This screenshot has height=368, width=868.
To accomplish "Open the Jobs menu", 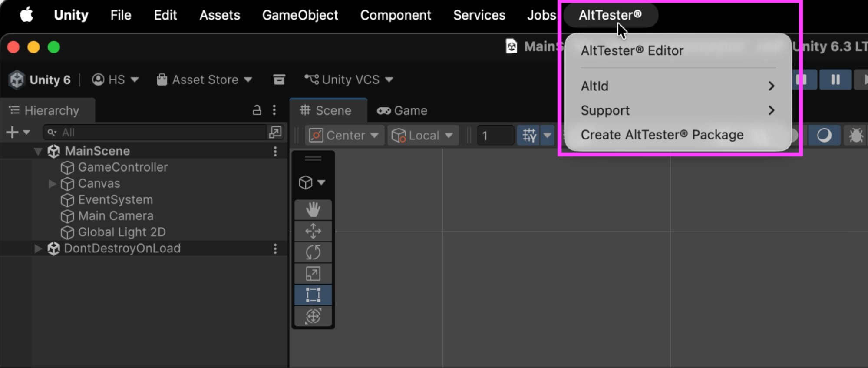I will [x=541, y=15].
